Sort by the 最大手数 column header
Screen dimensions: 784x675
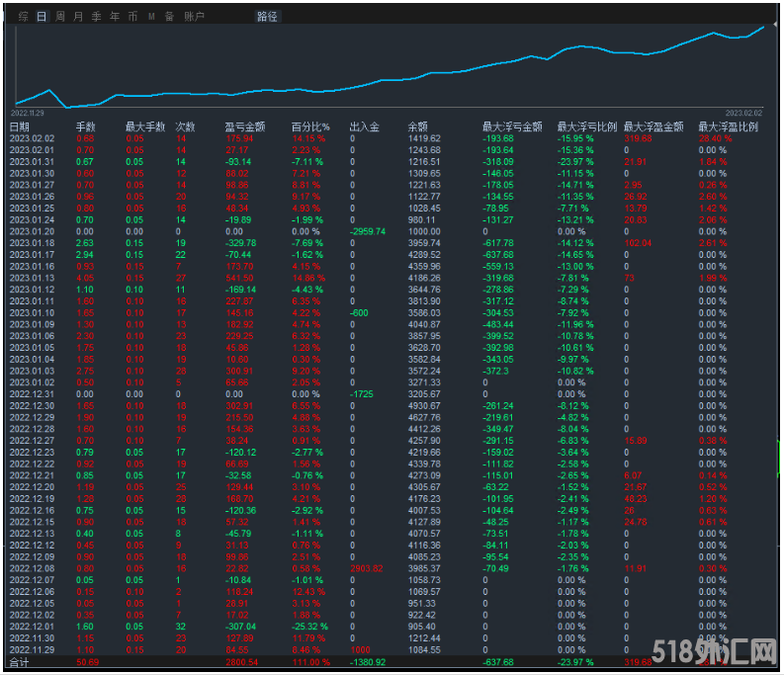point(145,127)
